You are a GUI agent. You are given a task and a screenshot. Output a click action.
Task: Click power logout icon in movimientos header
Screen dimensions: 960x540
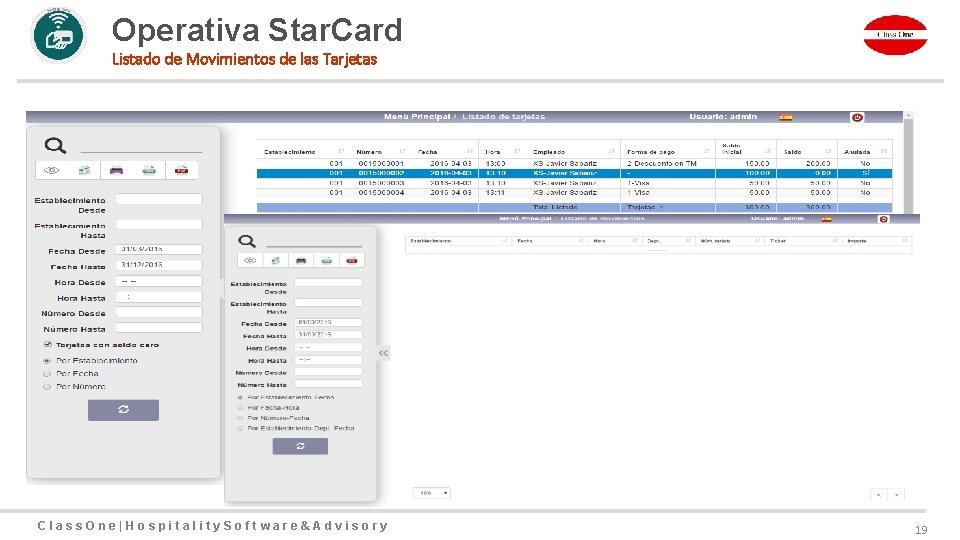[x=883, y=219]
